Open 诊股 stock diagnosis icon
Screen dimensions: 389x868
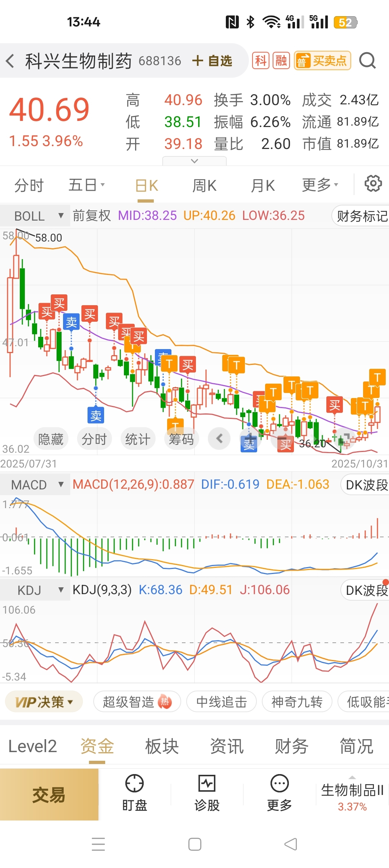click(x=207, y=793)
